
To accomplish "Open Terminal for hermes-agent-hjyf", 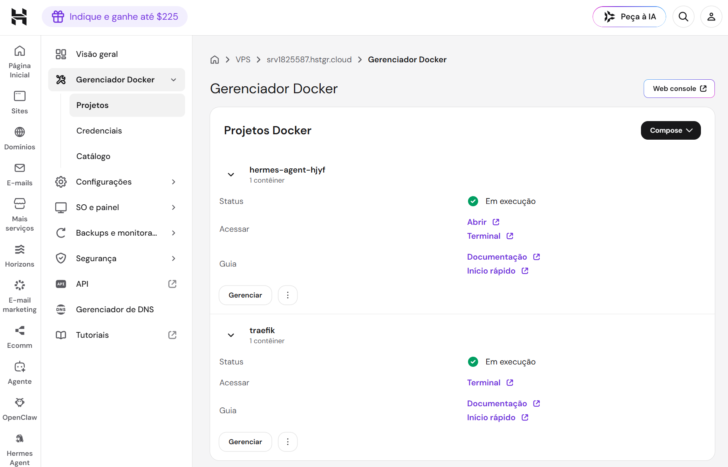I will click(x=490, y=236).
